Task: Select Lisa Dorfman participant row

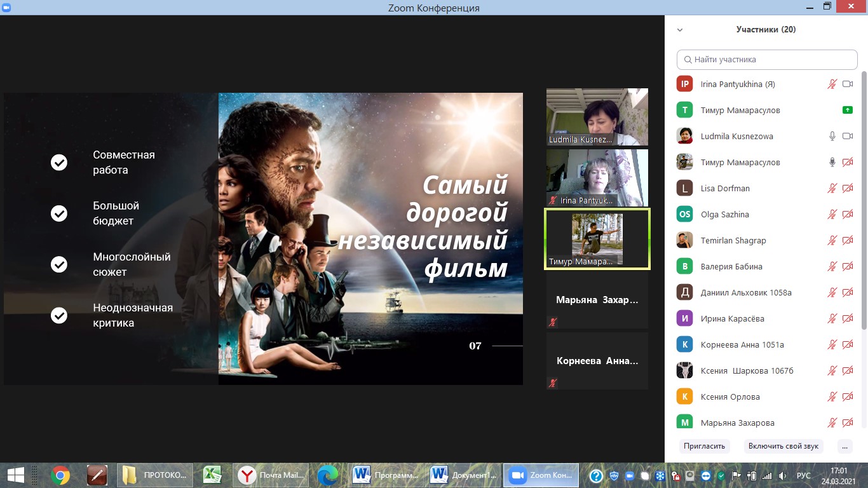Action: tap(767, 188)
